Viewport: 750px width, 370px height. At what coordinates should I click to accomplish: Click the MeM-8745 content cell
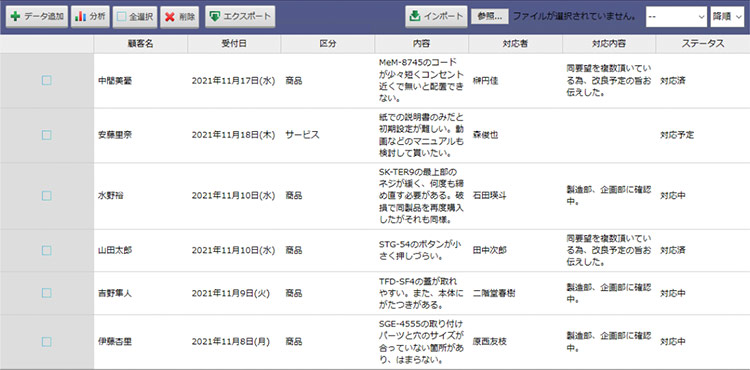point(421,81)
